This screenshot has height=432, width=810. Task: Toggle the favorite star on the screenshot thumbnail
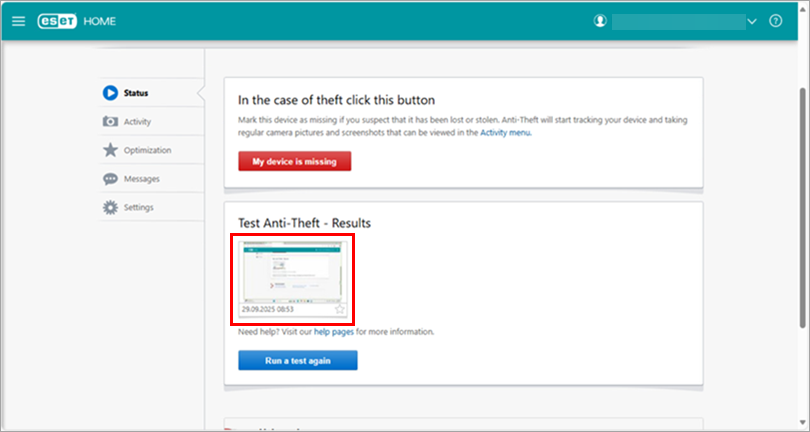(x=340, y=309)
